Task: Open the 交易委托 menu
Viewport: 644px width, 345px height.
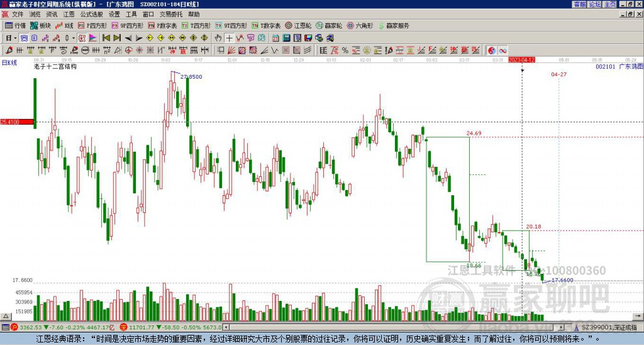Action: (171, 14)
